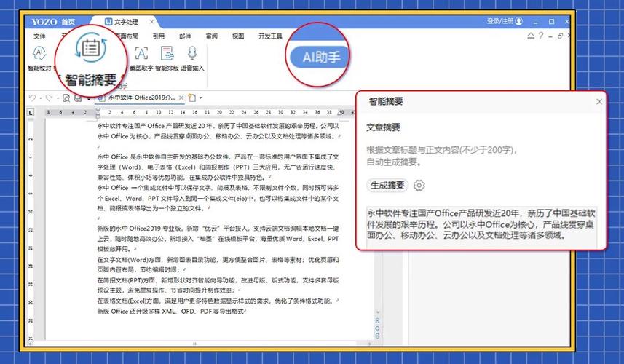Click the first-line indent marker on ruler
The width and height of the screenshot is (624, 364).
[98, 111]
